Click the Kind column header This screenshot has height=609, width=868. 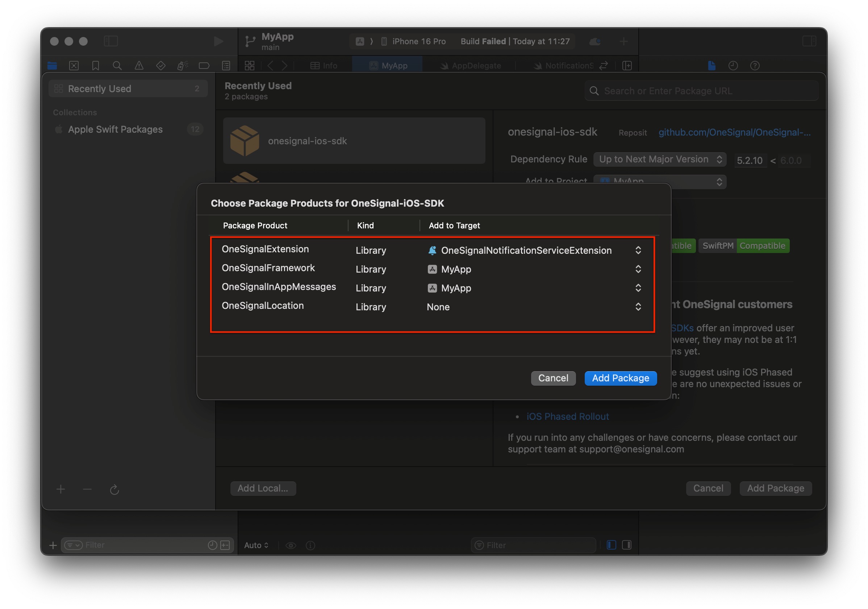[x=365, y=225]
